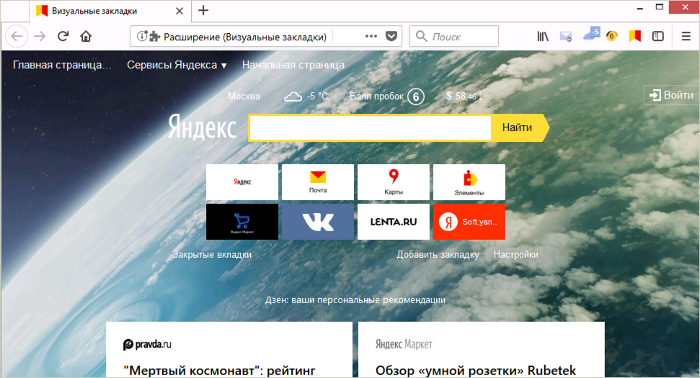Image resolution: width=700 pixels, height=378 pixels.
Task: Select the Визуальные закладки tab
Action: [x=110, y=11]
